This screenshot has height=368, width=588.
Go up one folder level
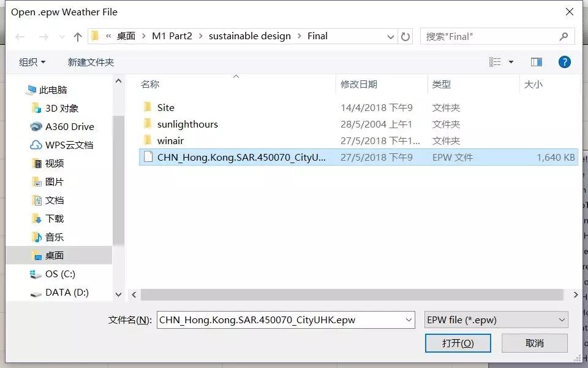click(x=78, y=36)
